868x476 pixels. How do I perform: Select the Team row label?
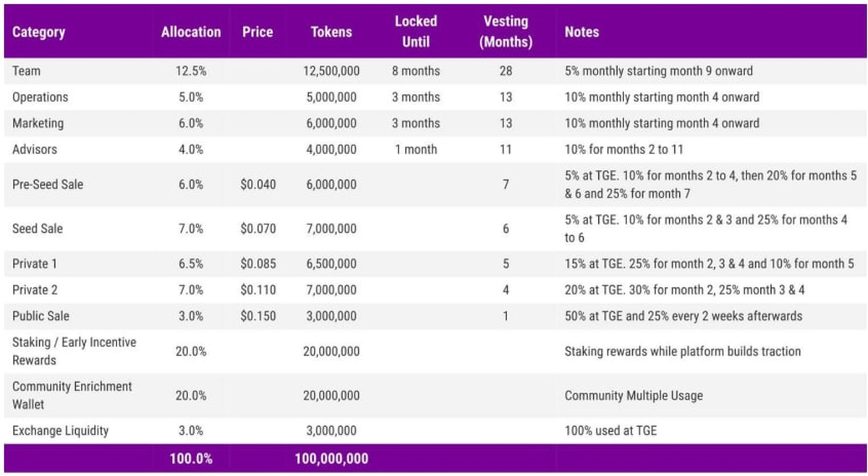coord(27,71)
